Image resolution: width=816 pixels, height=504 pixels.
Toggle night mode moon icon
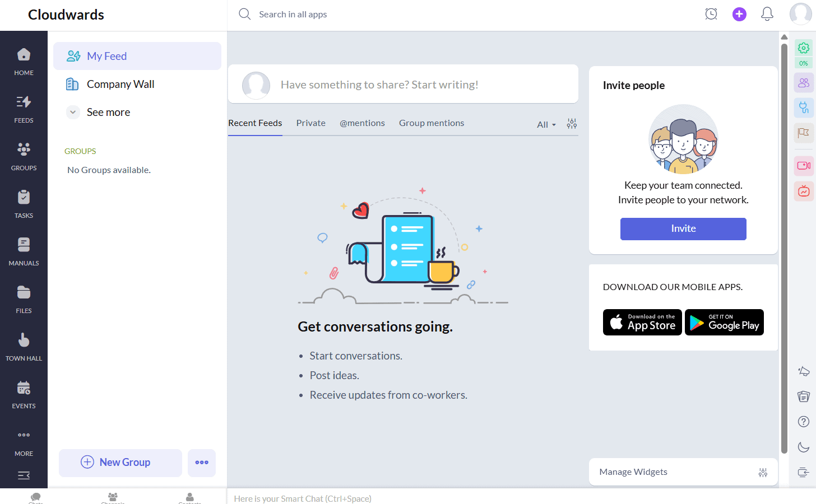pyautogui.click(x=804, y=446)
